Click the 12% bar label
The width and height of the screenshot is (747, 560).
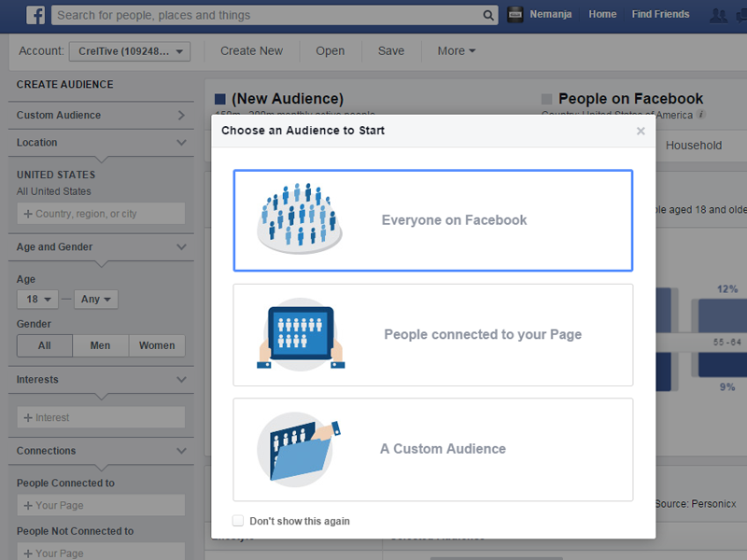(727, 289)
